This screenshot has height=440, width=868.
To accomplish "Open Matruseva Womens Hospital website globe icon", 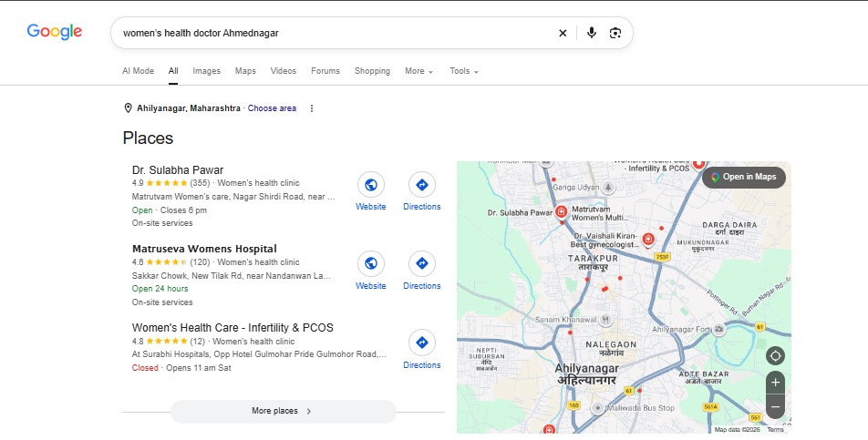I will (x=371, y=264).
